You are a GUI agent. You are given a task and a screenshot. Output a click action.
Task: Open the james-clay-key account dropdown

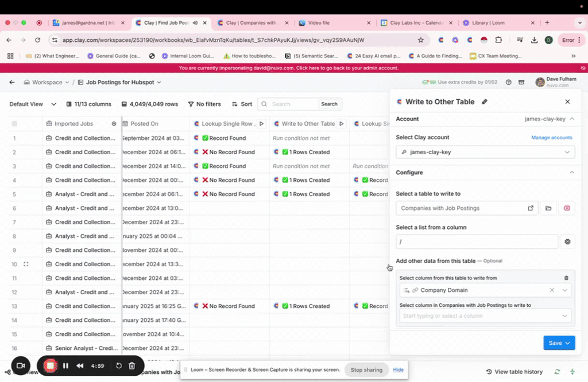tap(485, 152)
